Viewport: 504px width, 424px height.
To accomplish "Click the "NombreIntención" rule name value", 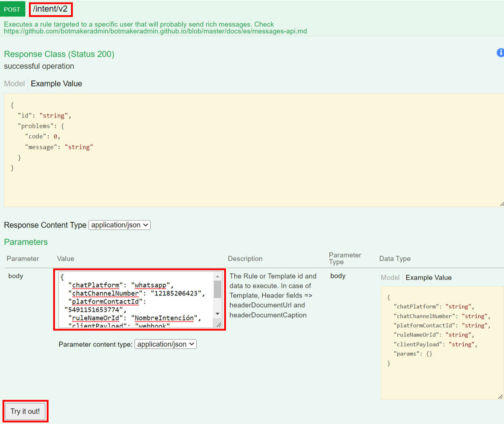I will coord(164,318).
